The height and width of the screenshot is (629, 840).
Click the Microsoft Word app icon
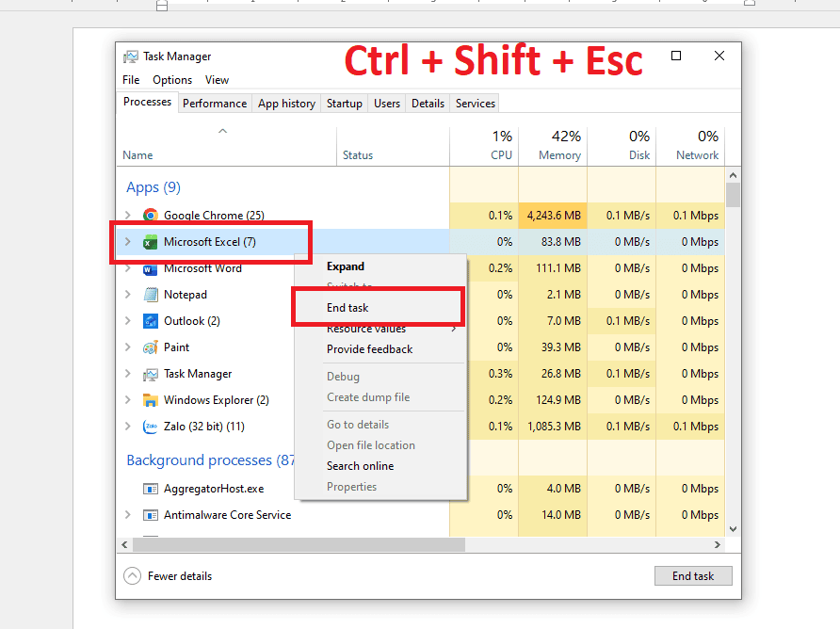tap(151, 269)
